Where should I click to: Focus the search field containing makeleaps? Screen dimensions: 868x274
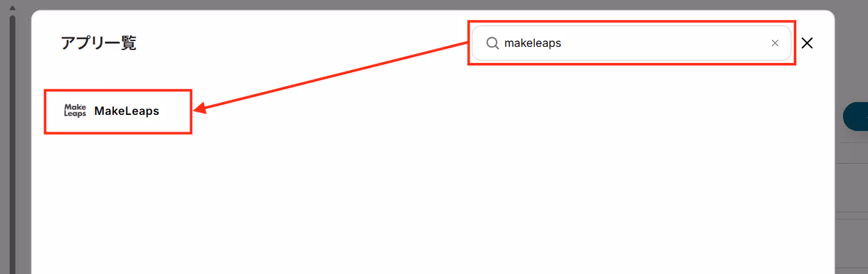point(632,43)
